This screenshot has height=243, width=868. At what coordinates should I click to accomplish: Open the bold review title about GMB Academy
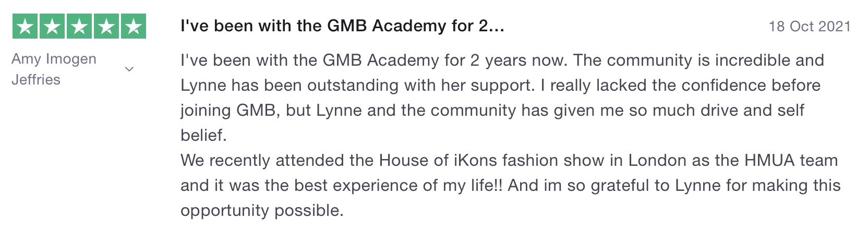click(342, 26)
